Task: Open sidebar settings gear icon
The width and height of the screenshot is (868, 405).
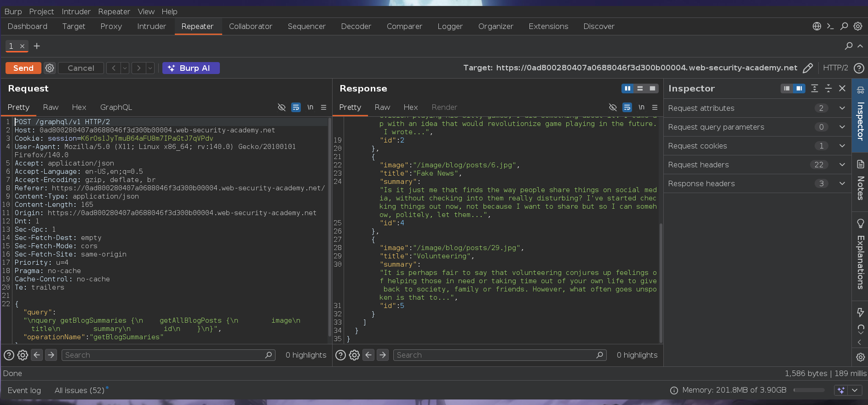Action: [860, 357]
